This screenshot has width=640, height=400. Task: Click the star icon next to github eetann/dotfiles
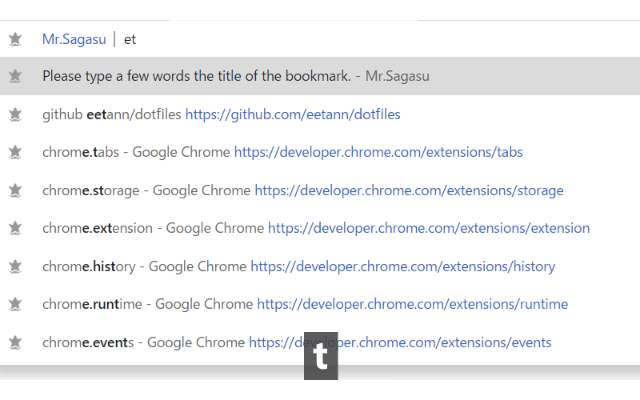click(x=15, y=114)
